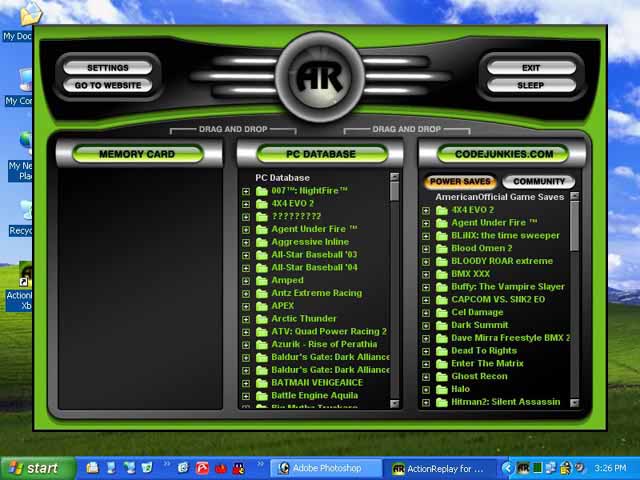640x480 pixels.
Task: Select the PC Database root label
Action: coord(282,178)
